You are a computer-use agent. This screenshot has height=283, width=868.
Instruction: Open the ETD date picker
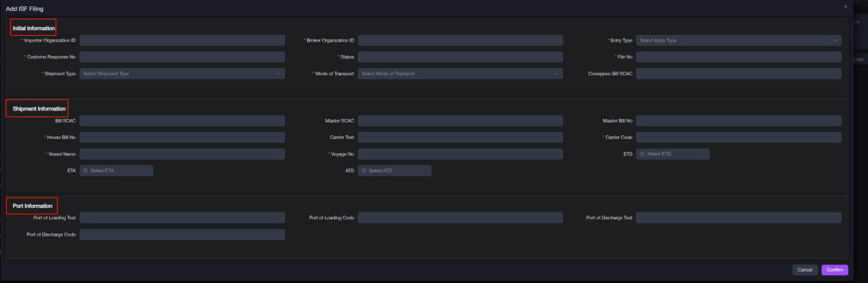coord(673,154)
